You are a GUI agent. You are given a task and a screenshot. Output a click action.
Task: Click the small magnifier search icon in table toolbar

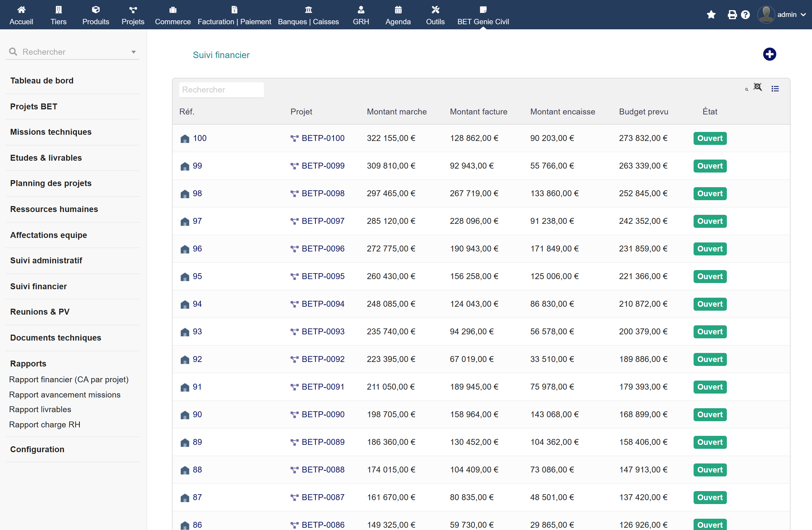pyautogui.click(x=746, y=90)
